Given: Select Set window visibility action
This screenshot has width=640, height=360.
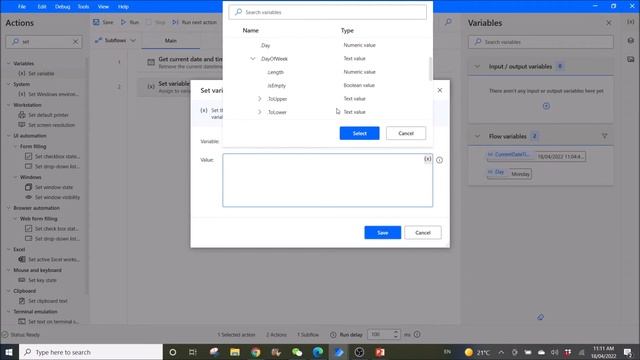Looking at the screenshot, I should coord(57,197).
